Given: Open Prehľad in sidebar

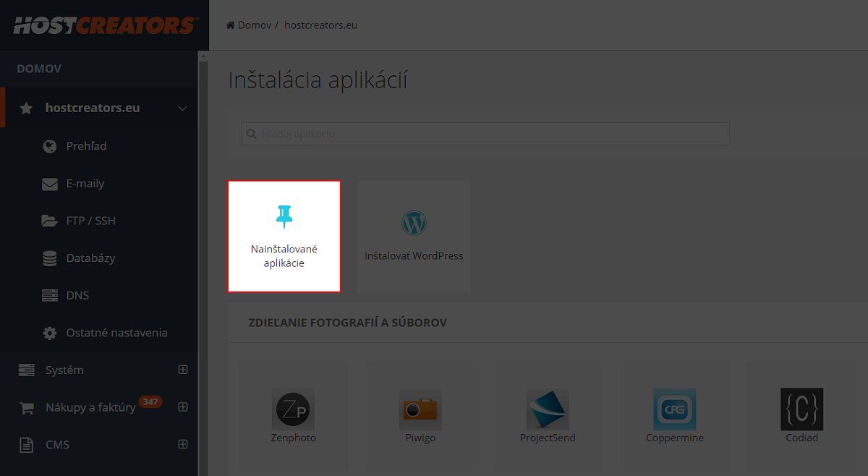Looking at the screenshot, I should [86, 146].
